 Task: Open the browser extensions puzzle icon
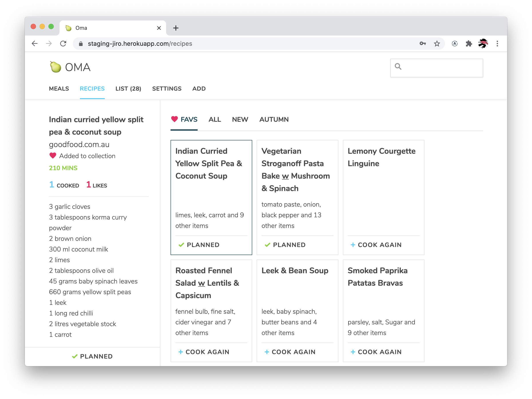click(468, 44)
